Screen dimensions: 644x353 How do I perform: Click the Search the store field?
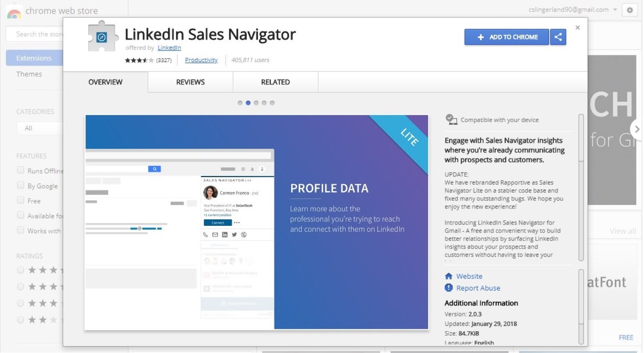coord(35,34)
